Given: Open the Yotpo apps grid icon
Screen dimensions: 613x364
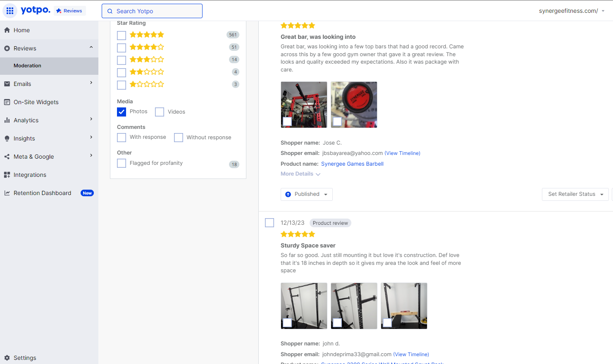Looking at the screenshot, I should (x=10, y=11).
